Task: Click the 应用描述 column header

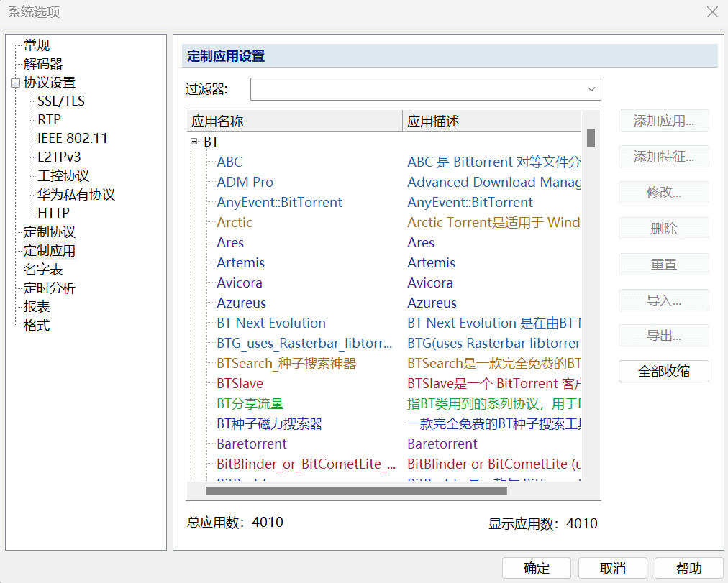Action: [491, 121]
